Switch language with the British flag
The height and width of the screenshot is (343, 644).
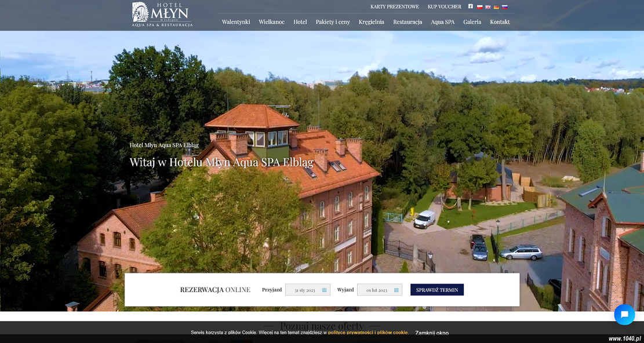(488, 7)
